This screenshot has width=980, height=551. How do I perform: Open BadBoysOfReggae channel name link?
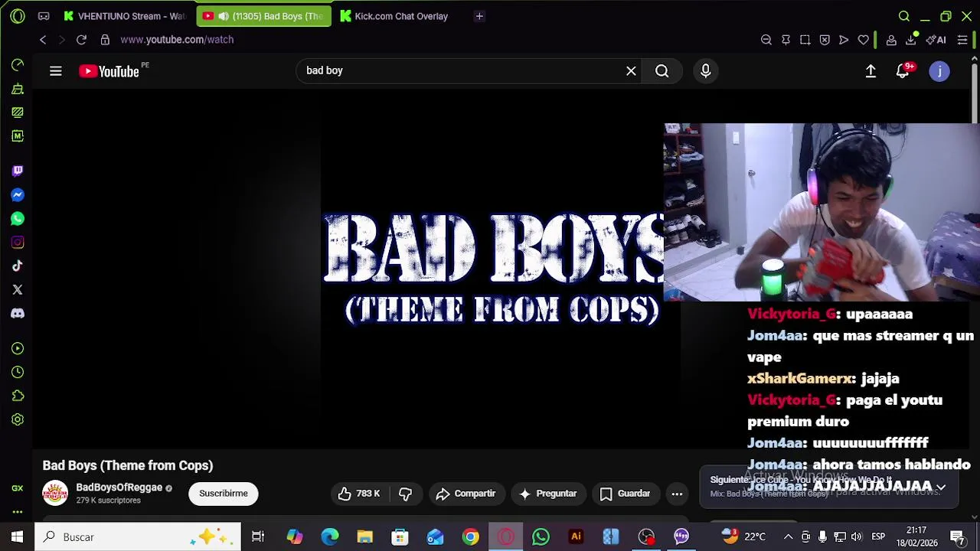pyautogui.click(x=119, y=487)
